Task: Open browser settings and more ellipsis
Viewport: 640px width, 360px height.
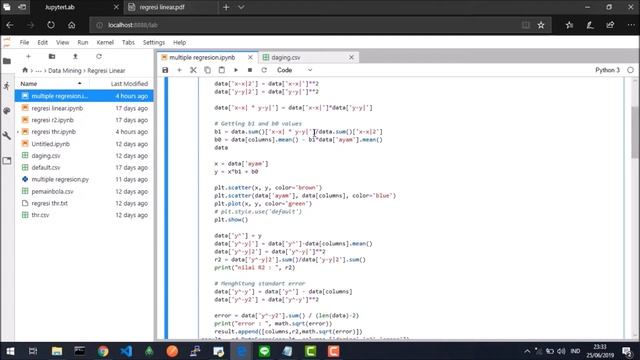Action: pyautogui.click(x=631, y=25)
